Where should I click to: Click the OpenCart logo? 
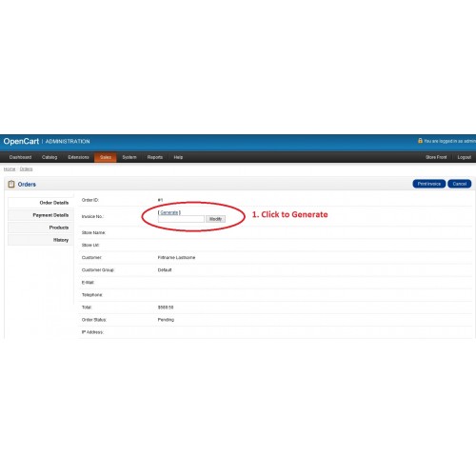pyautogui.click(x=21, y=141)
